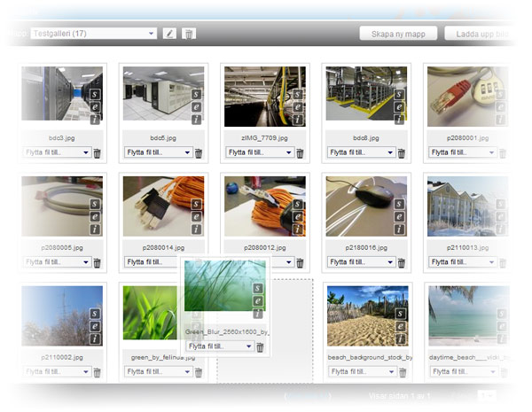Click the file name p2110002.jpg
Image resolution: width=532 pixels, height=412 pixels.
coord(62,357)
